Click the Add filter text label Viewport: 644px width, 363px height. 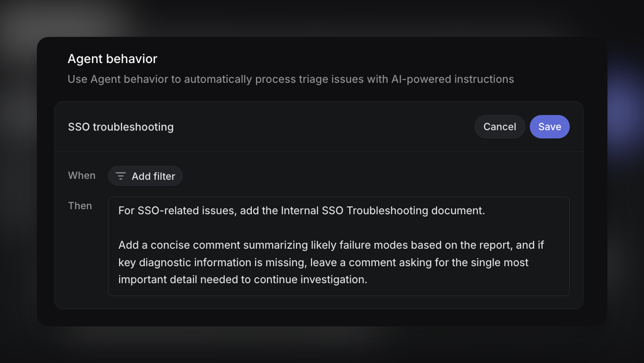[x=153, y=176]
